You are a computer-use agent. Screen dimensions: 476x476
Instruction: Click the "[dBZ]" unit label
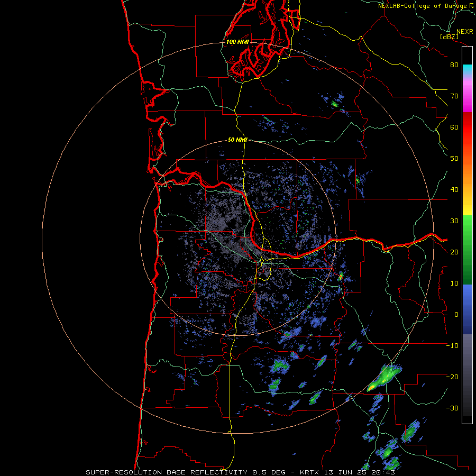pyautogui.click(x=450, y=37)
